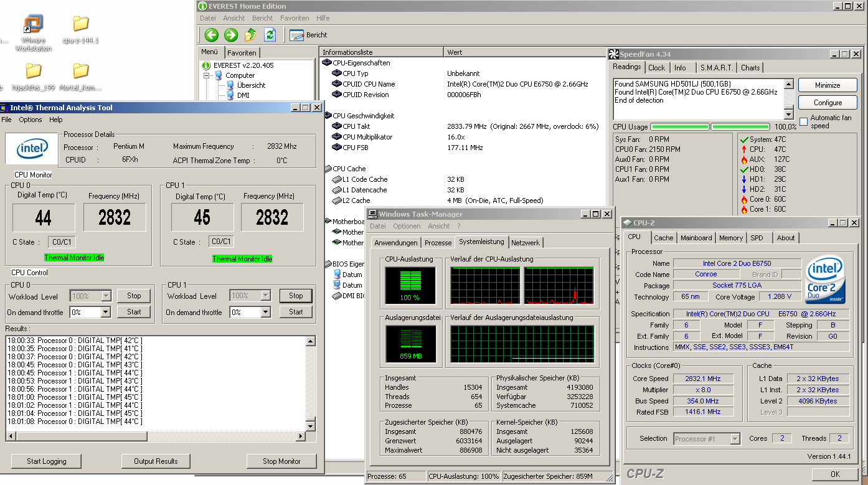Viewport: 868px width, 485px height.
Task: Open the Thermal Analysis Tool File menu
Action: coord(6,120)
